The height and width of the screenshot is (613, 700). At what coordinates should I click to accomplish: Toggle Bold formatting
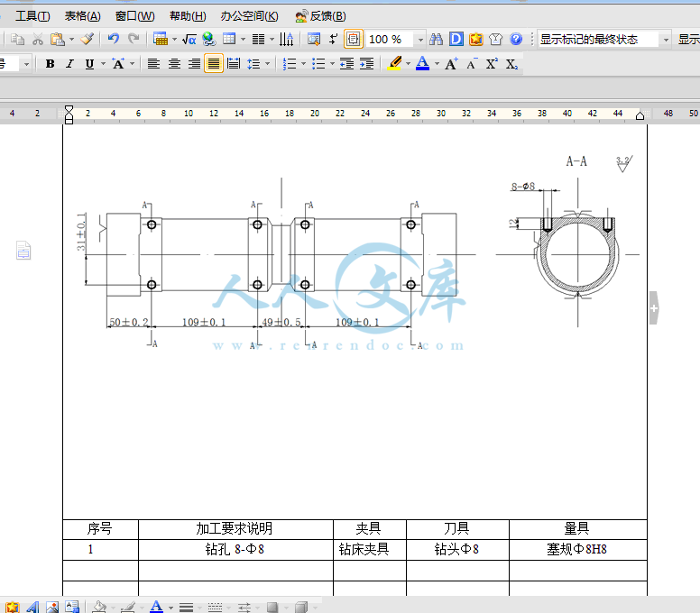(x=50, y=64)
